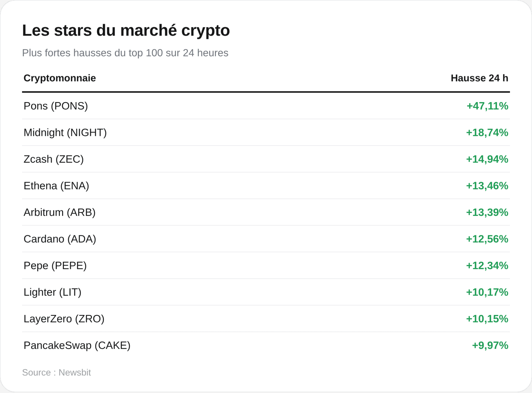The image size is (532, 393).
Task: Click the LayerZero (ZRO) entry
Action: point(64,319)
